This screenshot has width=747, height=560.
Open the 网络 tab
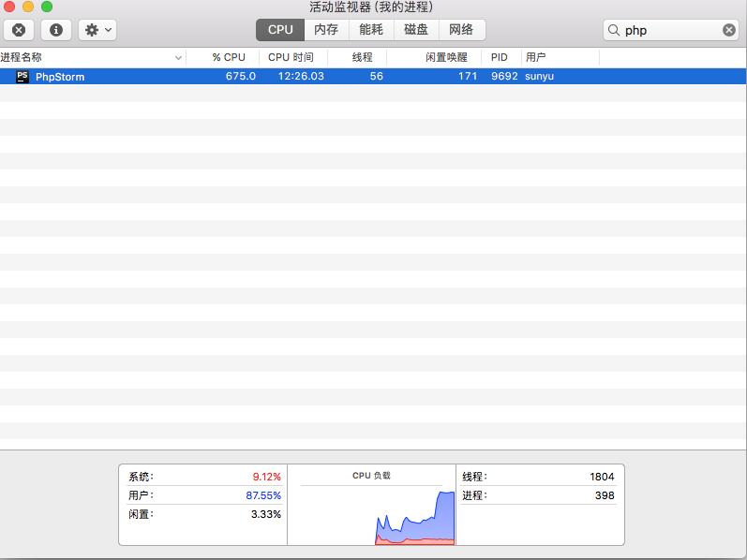(x=461, y=30)
